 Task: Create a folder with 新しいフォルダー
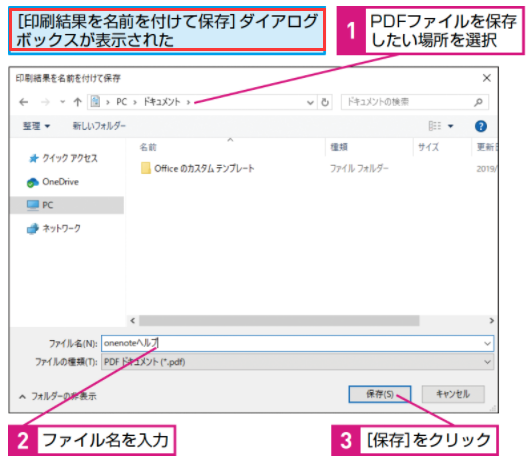click(99, 126)
